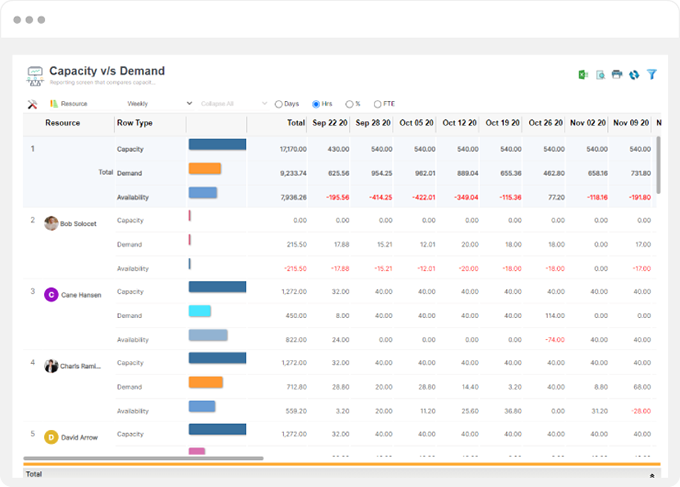This screenshot has height=487, width=680.
Task: Open the Collapse All dropdown
Action: [233, 104]
